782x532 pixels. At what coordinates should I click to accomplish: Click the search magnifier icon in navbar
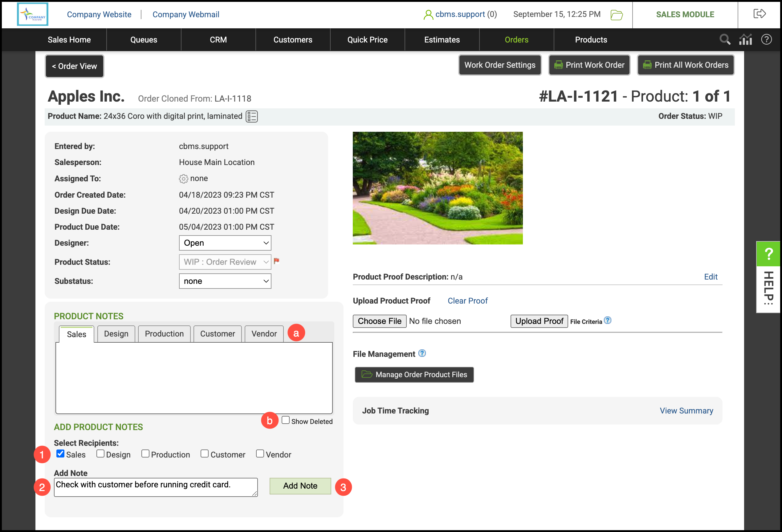coord(724,40)
